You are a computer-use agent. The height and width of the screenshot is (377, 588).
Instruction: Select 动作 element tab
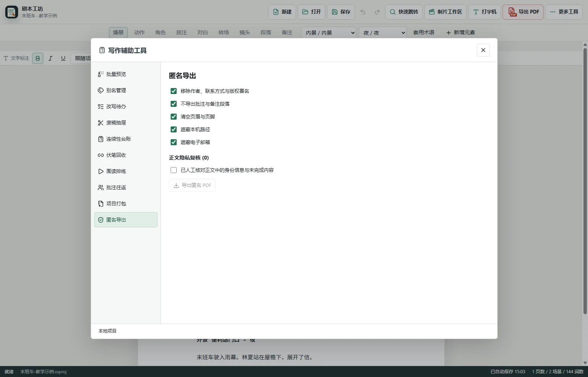click(139, 32)
